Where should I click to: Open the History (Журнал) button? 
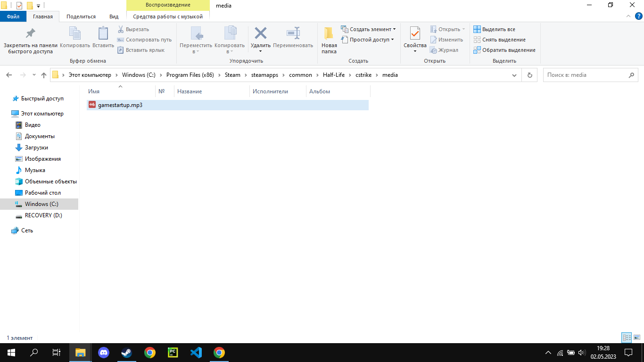point(444,50)
